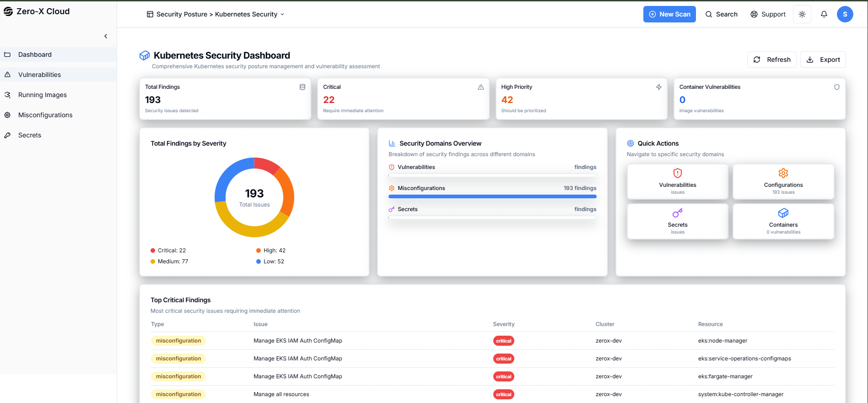Open the user avatar profile menu
This screenshot has height=403, width=868.
[x=845, y=14]
